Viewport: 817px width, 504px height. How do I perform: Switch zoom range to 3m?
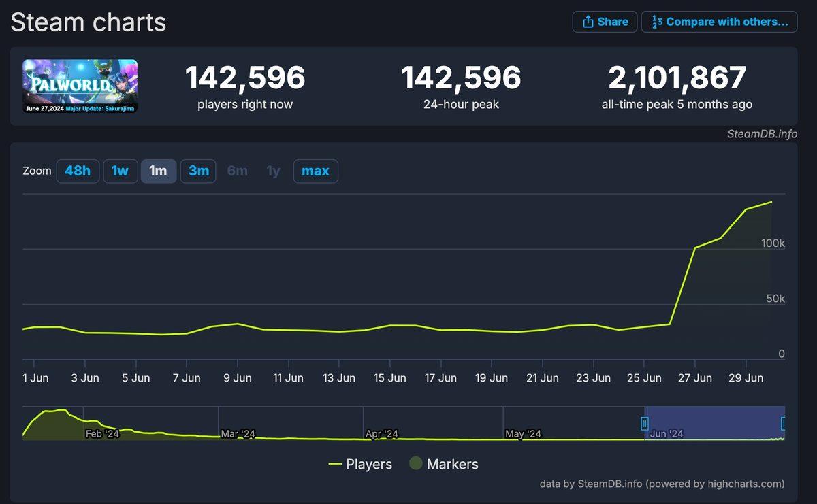click(x=198, y=171)
